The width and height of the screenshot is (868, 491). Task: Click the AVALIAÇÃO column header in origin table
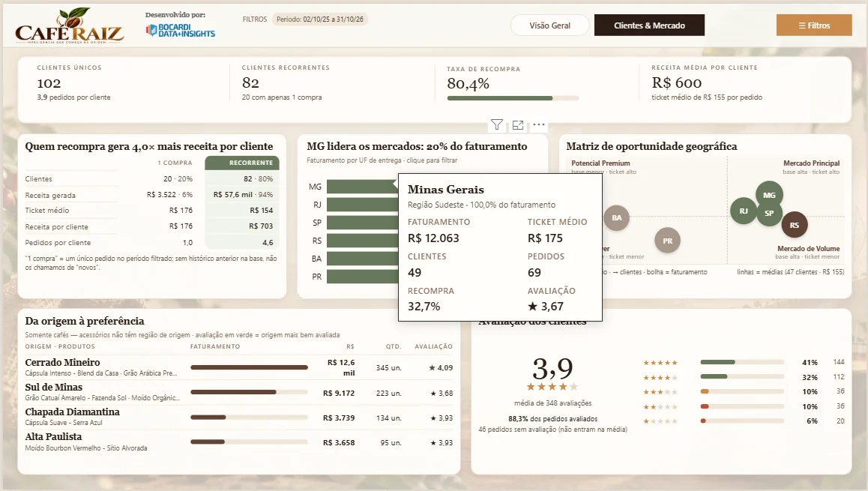[x=433, y=346]
